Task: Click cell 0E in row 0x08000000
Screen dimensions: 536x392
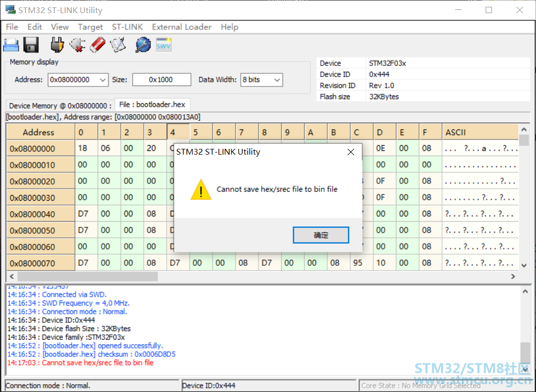Action: tap(384, 148)
